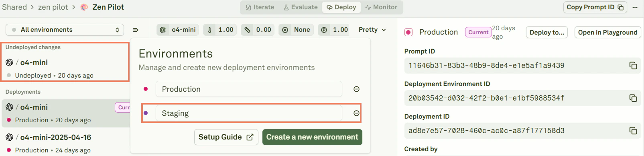Viewport: 644px width, 156px height.
Task: Edit the Staging environment name field
Action: (249, 113)
